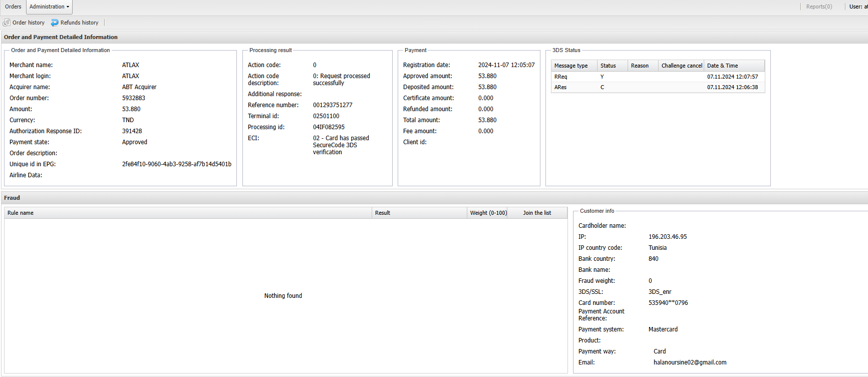
Task: Click the customer email address value
Action: pyautogui.click(x=690, y=362)
